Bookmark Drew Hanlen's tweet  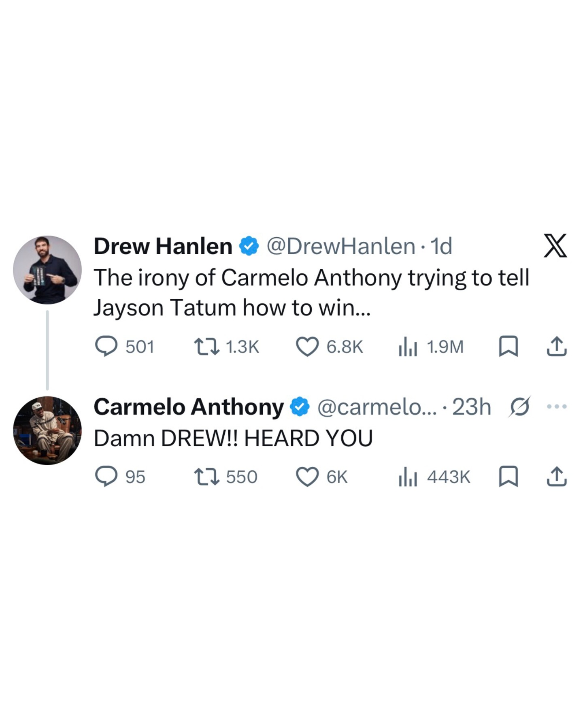508,347
